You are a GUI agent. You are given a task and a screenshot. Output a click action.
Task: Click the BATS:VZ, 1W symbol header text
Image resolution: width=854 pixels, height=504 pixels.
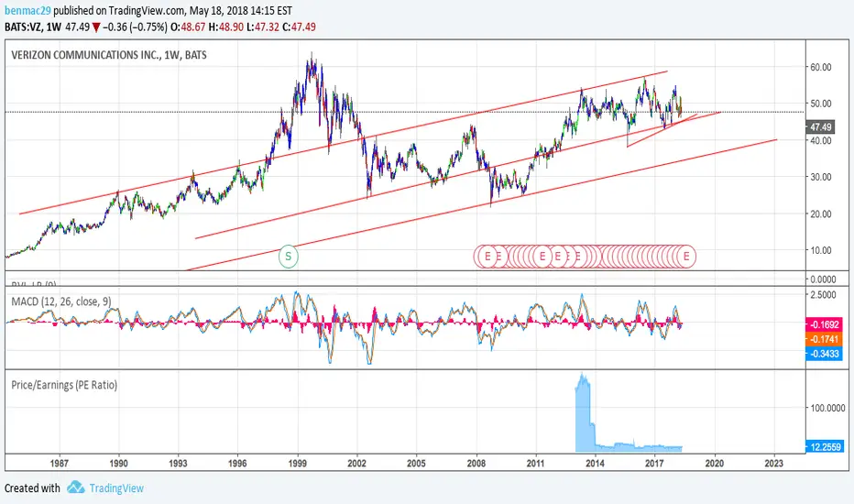[33, 27]
